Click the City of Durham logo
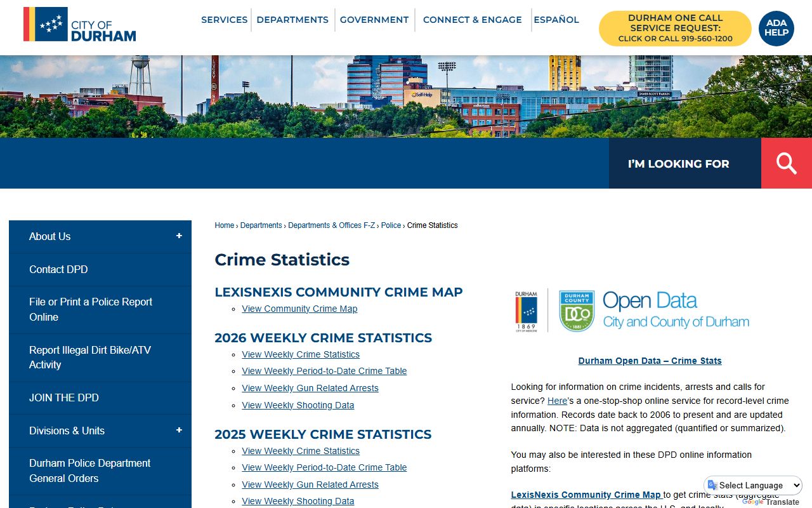 [80, 25]
